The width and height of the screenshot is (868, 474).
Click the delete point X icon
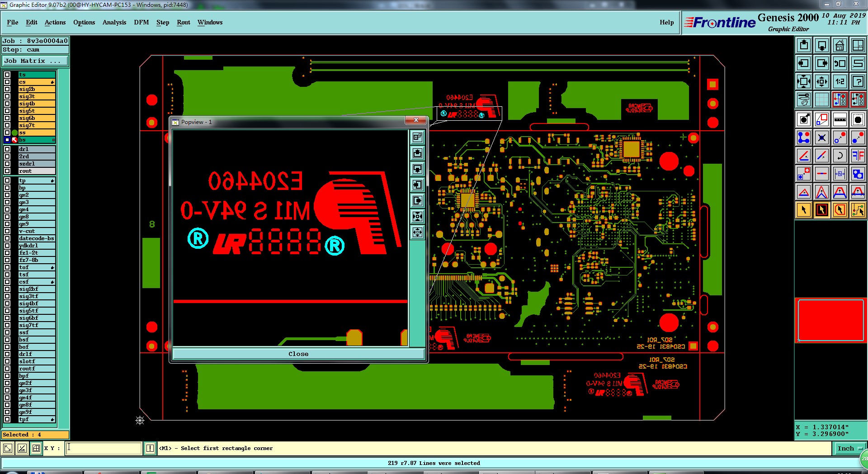[822, 137]
